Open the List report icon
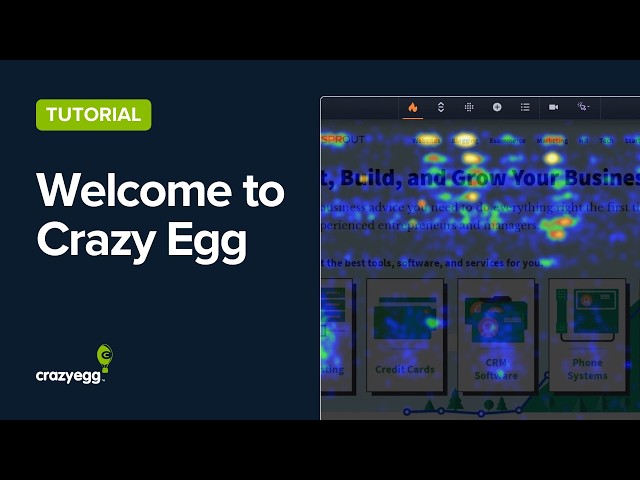Viewport: 640px width, 480px height. 525,107
